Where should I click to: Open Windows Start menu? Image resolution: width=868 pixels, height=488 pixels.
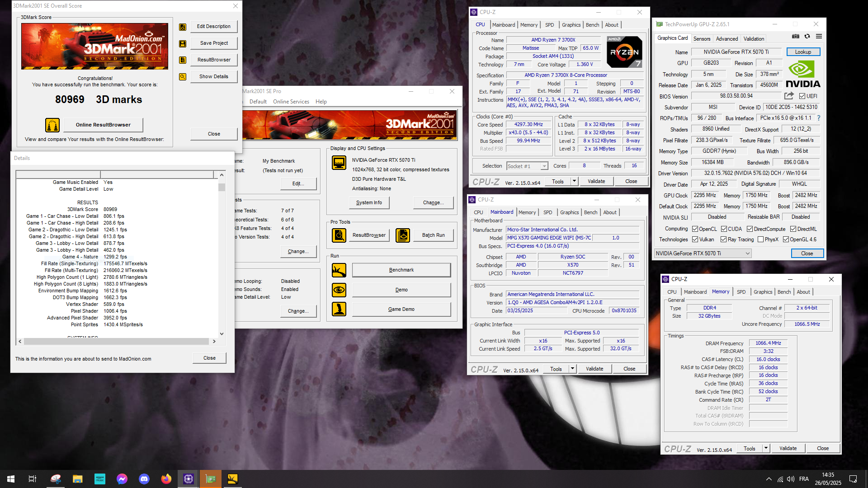[11, 479]
